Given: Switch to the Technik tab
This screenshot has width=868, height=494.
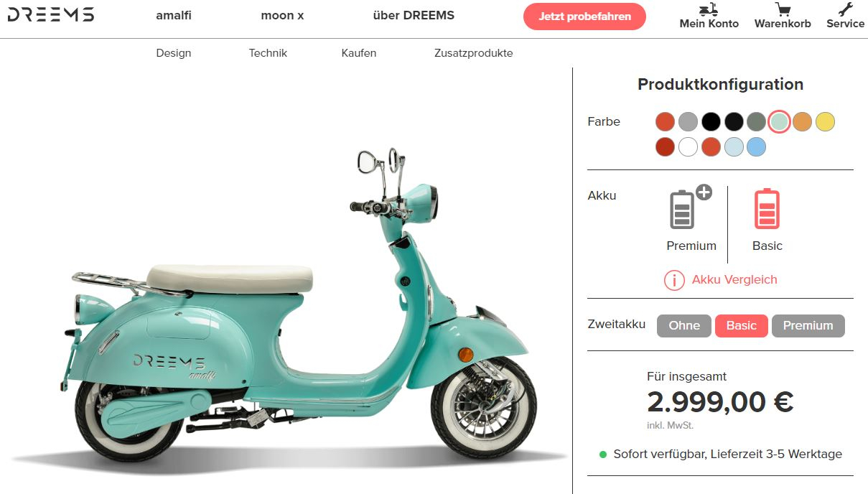Looking at the screenshot, I should tap(268, 53).
